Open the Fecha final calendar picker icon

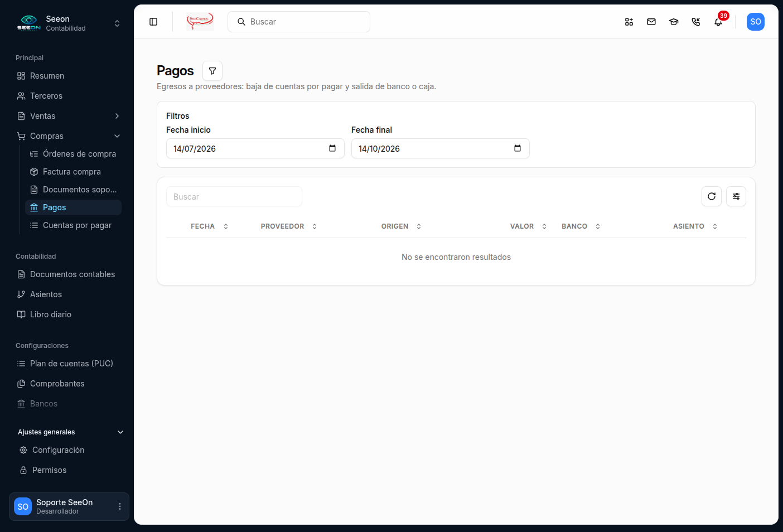click(518, 148)
